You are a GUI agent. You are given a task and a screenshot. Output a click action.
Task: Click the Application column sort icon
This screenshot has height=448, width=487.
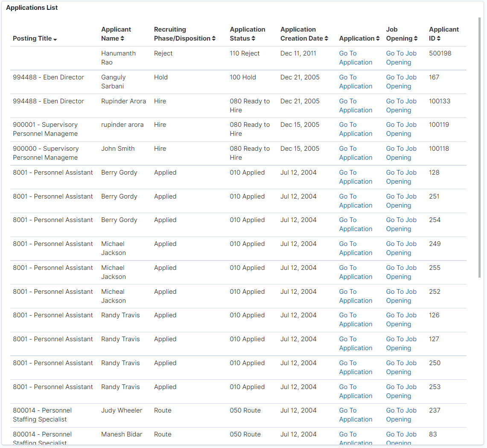[x=378, y=38]
